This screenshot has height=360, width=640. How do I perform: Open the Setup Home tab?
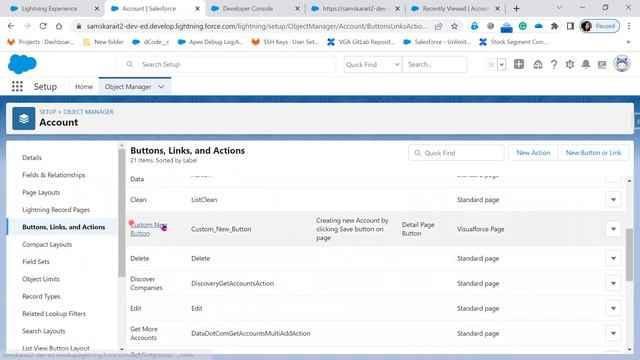(84, 87)
